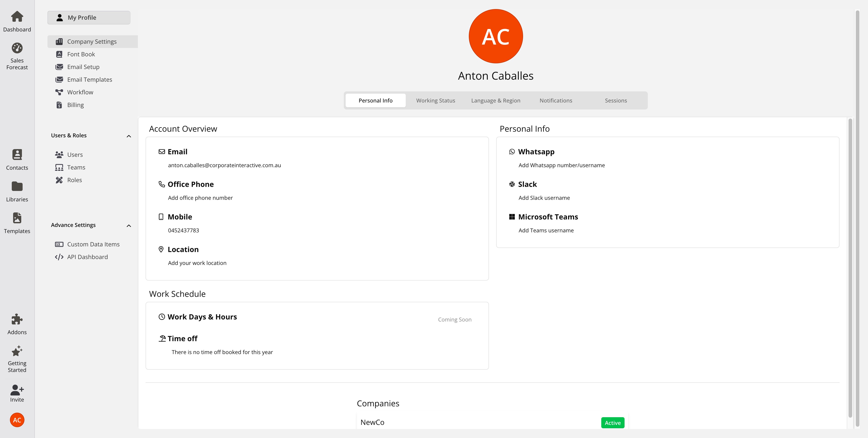
Task: Click the large orange AC profile avatar
Action: click(x=495, y=36)
